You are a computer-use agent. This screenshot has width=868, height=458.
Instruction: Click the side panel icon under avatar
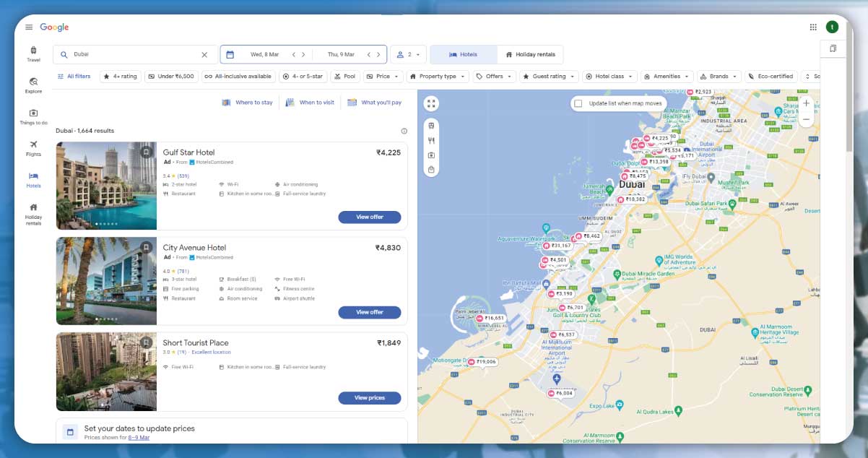pyautogui.click(x=833, y=49)
